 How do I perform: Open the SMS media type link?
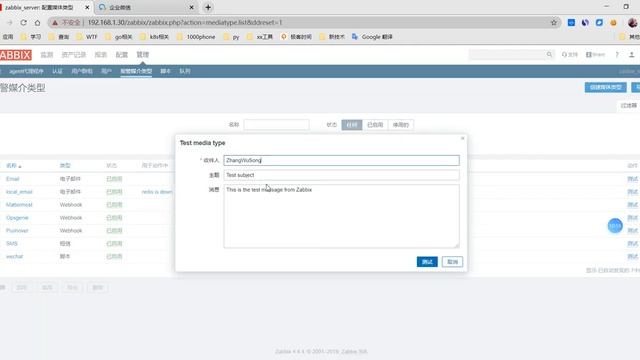12,244
